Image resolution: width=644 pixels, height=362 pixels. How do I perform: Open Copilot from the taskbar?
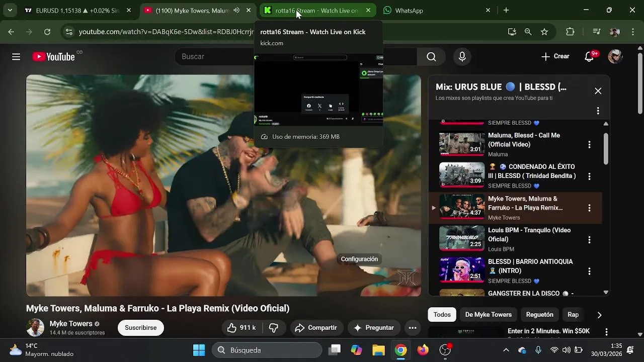[x=356, y=350]
